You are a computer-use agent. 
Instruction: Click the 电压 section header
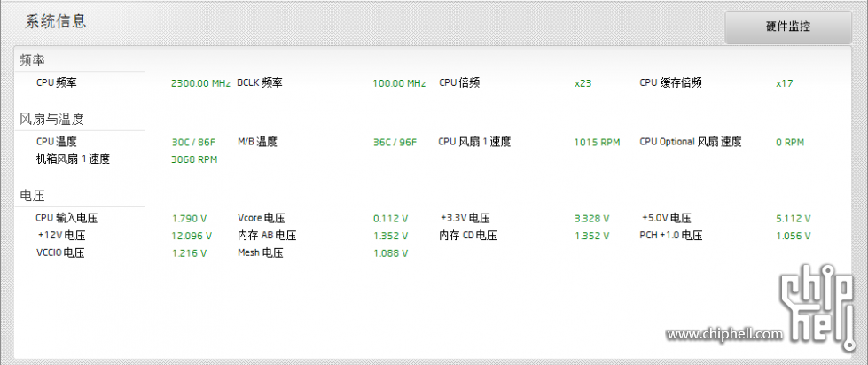[32, 195]
